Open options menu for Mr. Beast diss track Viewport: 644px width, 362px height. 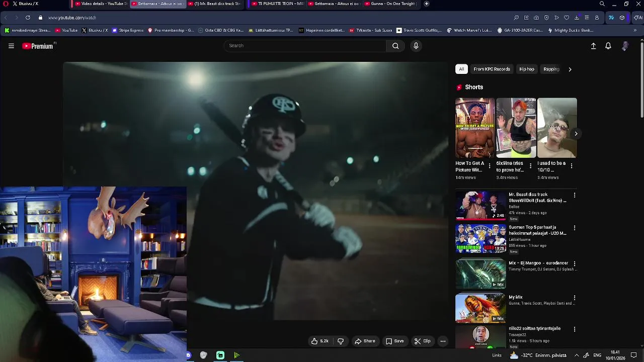click(575, 195)
